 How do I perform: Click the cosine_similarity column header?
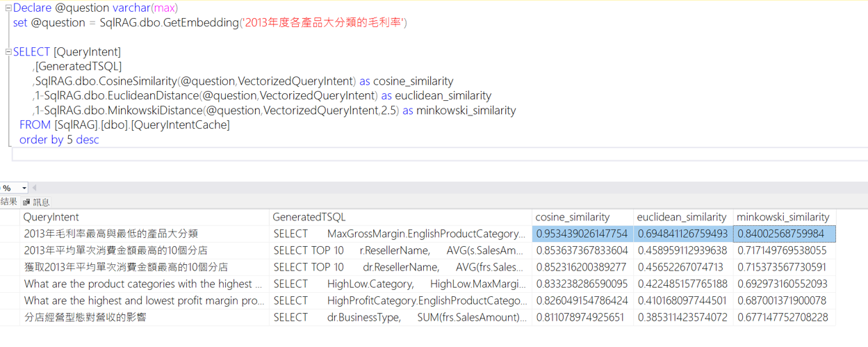(x=583, y=217)
